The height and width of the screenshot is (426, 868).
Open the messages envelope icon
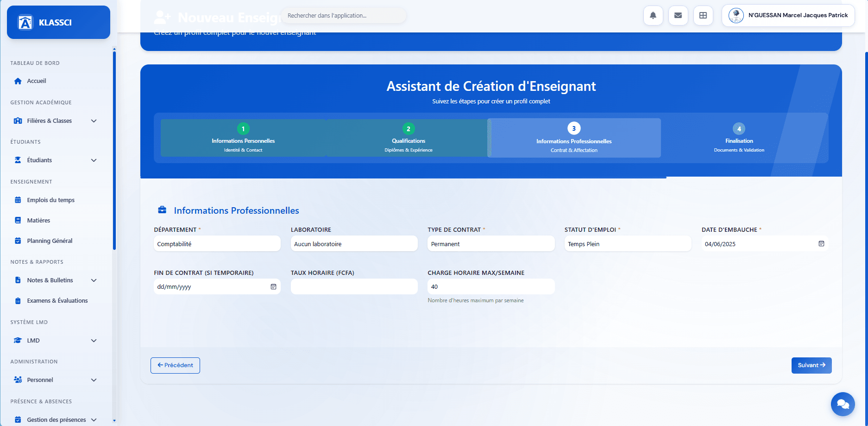(x=678, y=15)
